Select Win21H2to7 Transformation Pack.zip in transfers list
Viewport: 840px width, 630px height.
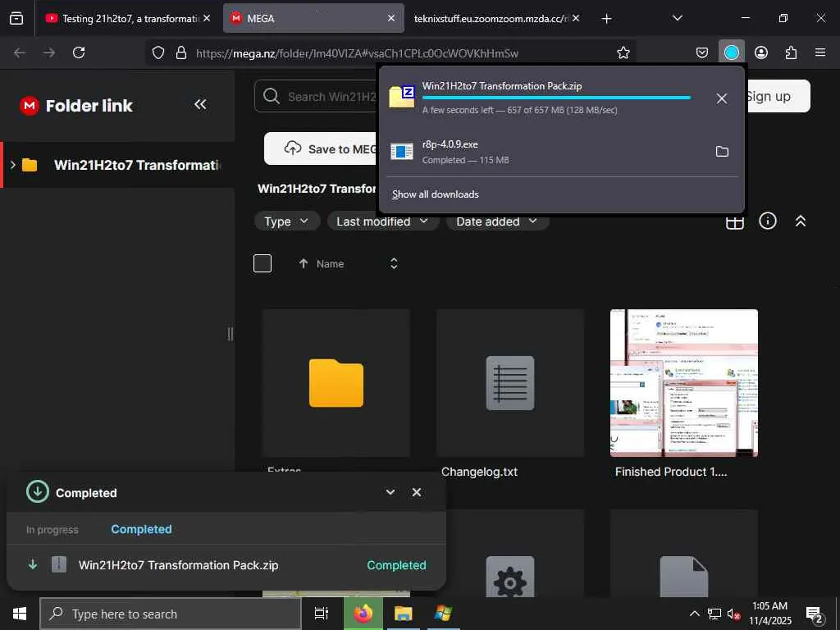pos(226,565)
